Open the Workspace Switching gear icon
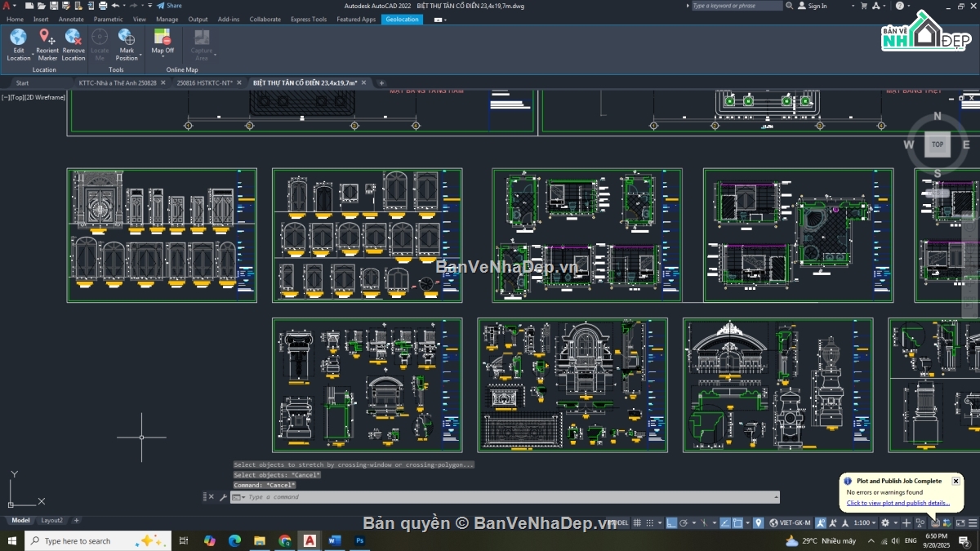 pos(885,522)
